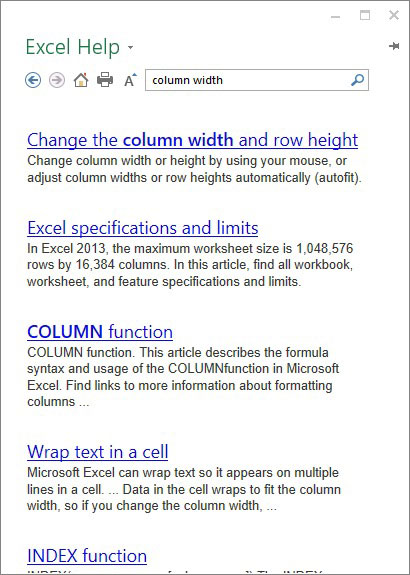Click the Forward navigation arrow

click(57, 80)
